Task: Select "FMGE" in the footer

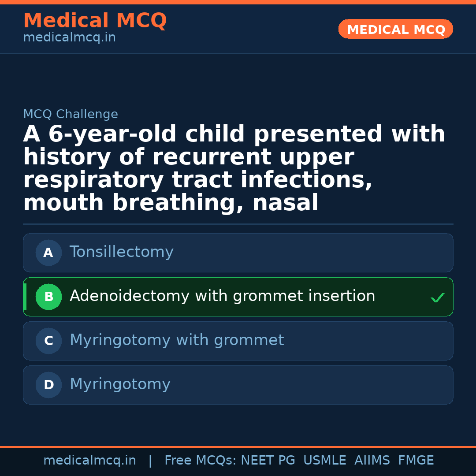Action: [x=416, y=461]
